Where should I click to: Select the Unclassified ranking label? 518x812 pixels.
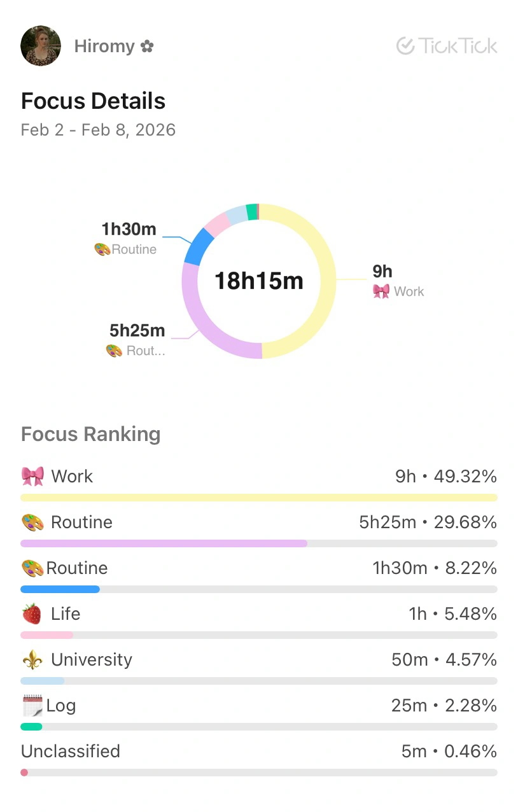(71, 752)
